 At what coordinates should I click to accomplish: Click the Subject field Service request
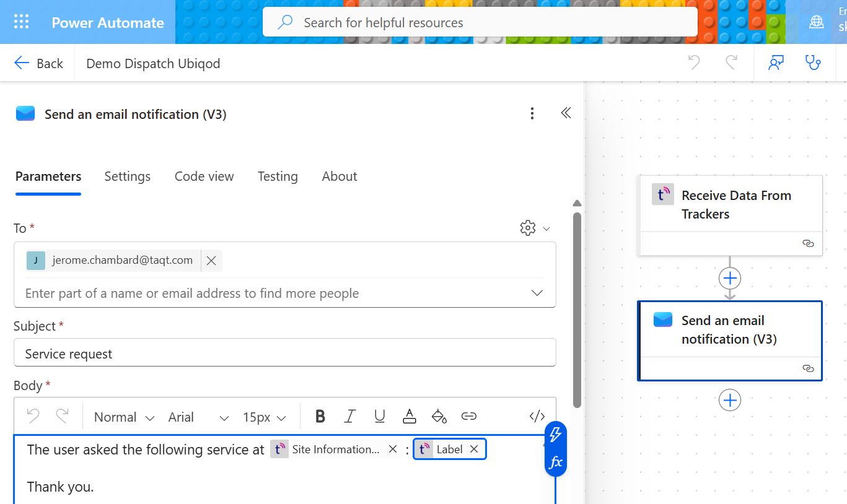pos(285,354)
